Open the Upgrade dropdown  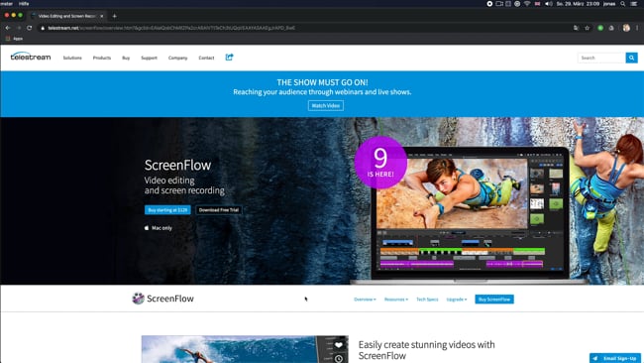point(457,300)
